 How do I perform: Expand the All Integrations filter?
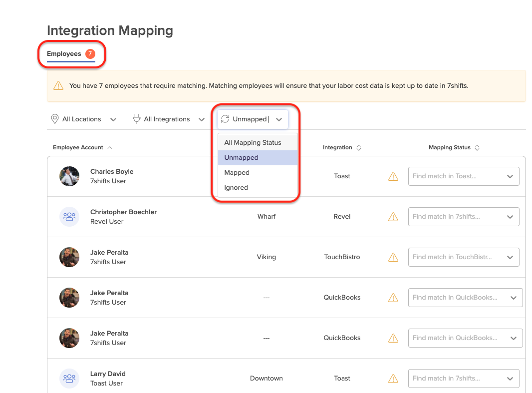(169, 119)
